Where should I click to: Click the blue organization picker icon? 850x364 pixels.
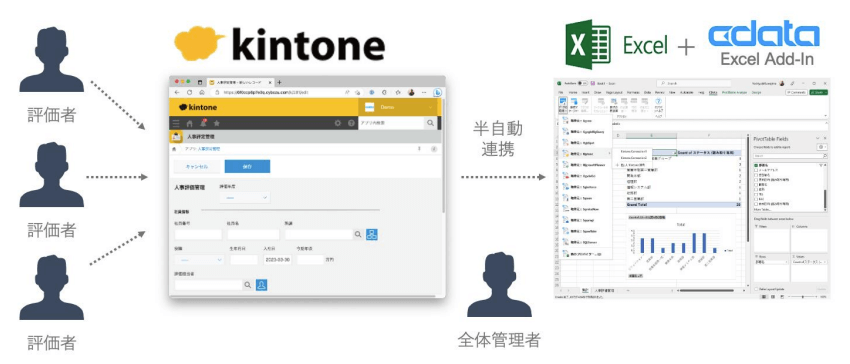(x=372, y=234)
